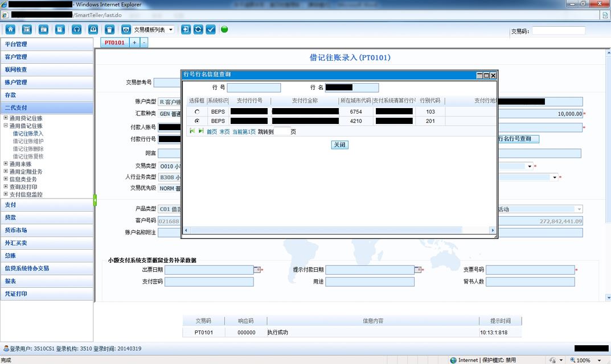Click the exit/login arrow toolbar icon
611x364 pixels.
[x=186, y=30]
